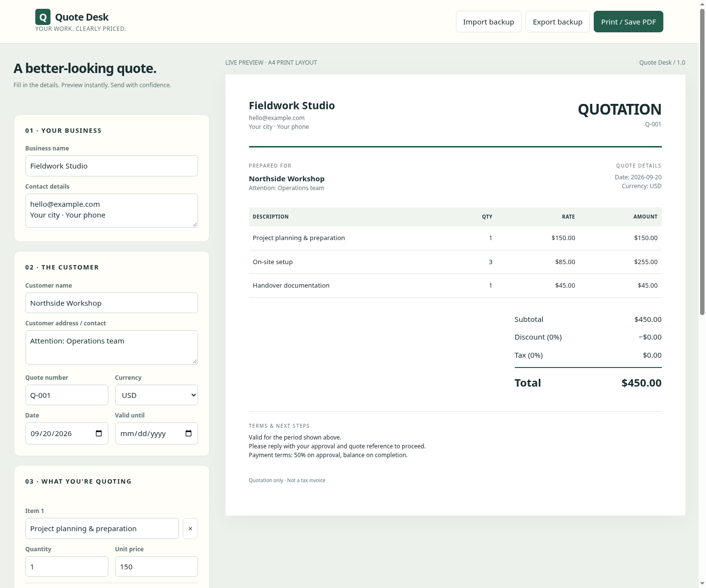Click the Customer address / contact textarea
Screen dimensions: 706x588
tap(112, 347)
